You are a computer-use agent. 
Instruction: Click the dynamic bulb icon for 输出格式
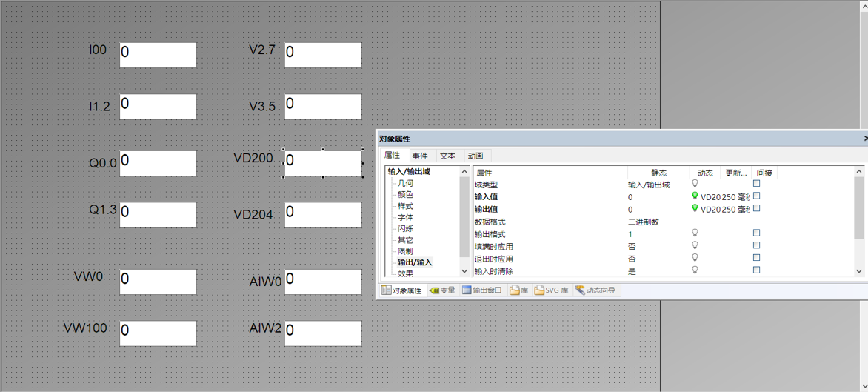click(x=695, y=233)
